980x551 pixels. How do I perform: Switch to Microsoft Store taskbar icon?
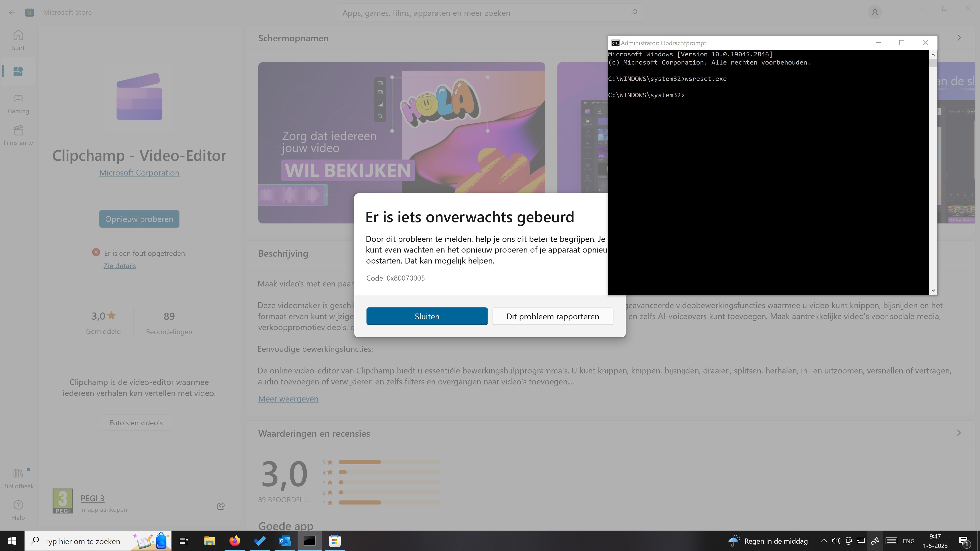click(335, 541)
